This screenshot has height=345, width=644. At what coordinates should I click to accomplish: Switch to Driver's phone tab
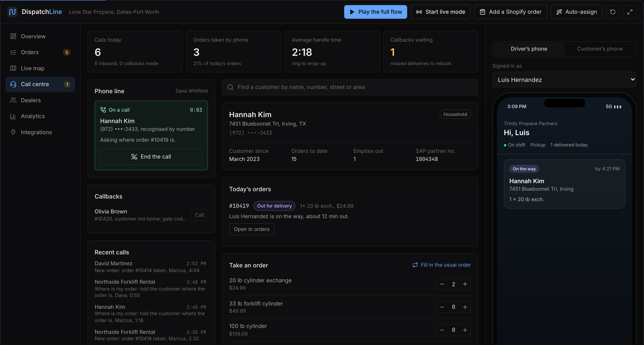[529, 49]
